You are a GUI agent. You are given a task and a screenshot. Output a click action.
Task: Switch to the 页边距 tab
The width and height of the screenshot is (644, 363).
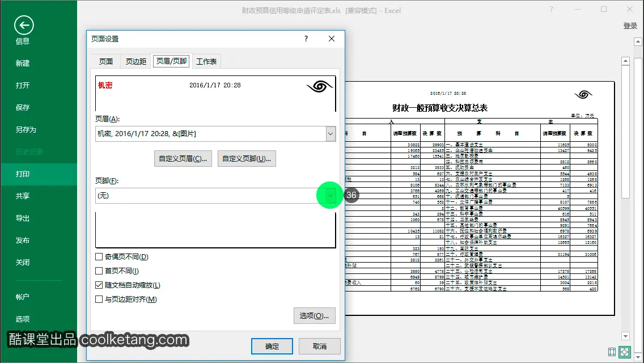click(x=136, y=61)
